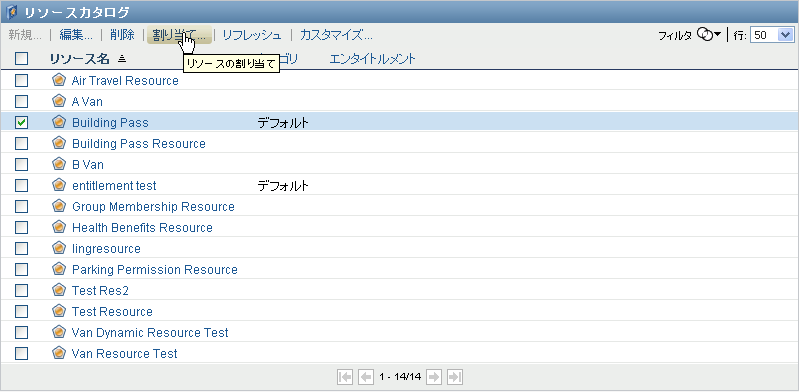Viewport: 799px width, 392px height.
Task: Check the entitlement test checkbox
Action: point(21,186)
